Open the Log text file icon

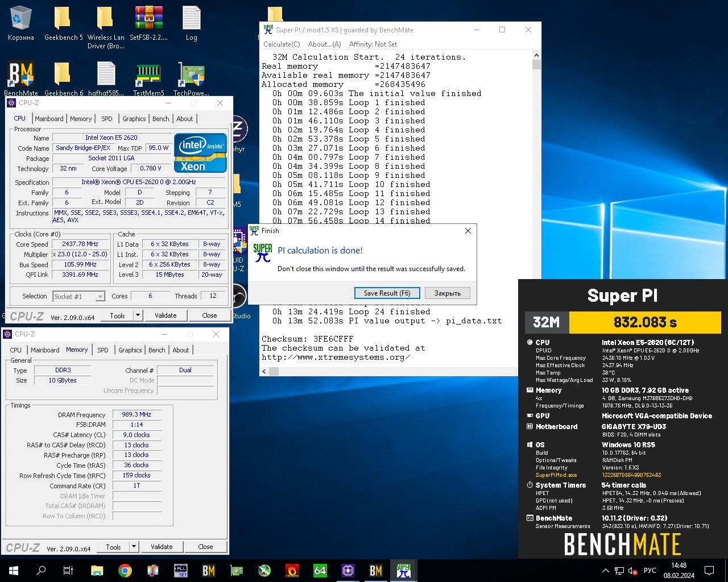pyautogui.click(x=192, y=24)
